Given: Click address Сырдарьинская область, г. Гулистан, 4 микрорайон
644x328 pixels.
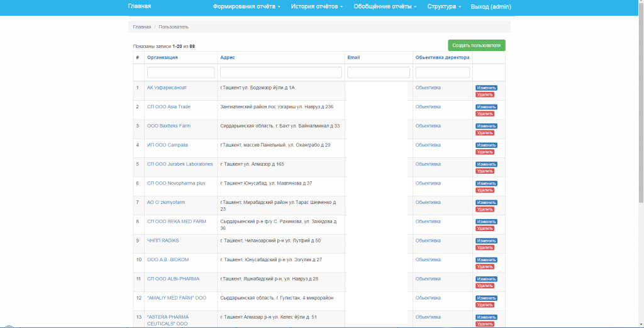Looking at the screenshot, I should coord(277,298).
